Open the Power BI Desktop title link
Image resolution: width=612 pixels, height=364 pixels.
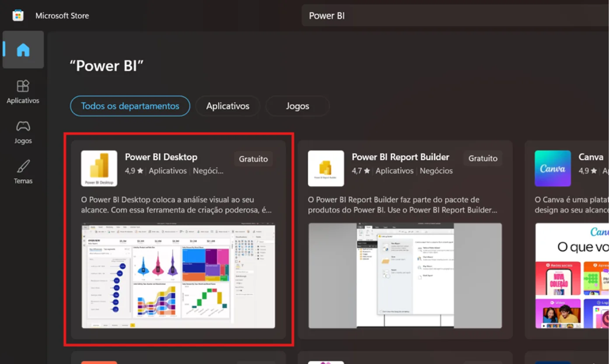click(161, 157)
